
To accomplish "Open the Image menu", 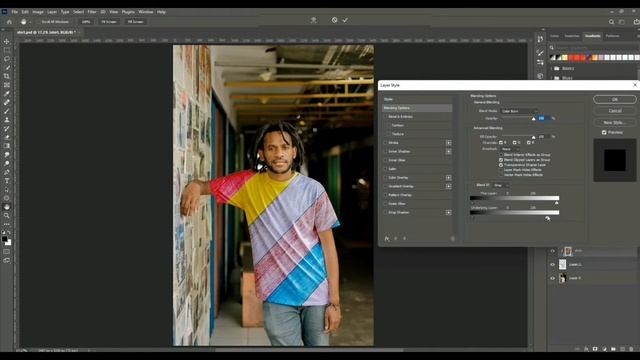I will (x=38, y=12).
